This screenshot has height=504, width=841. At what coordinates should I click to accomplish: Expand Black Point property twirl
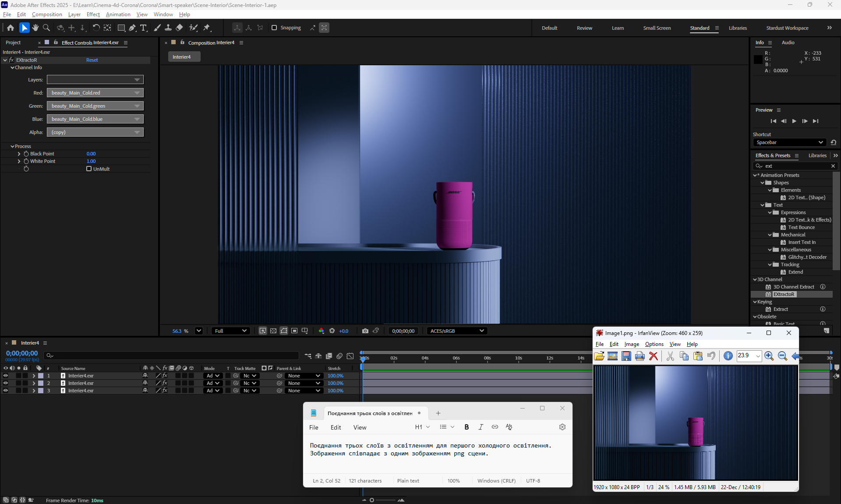tap(19, 154)
